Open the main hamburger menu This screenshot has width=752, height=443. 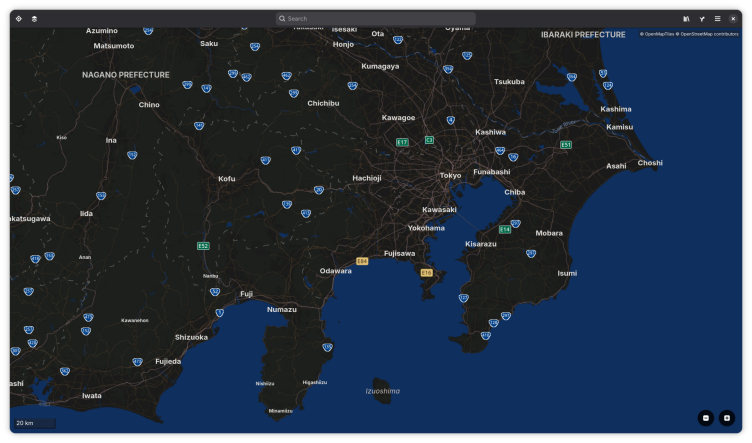point(717,18)
